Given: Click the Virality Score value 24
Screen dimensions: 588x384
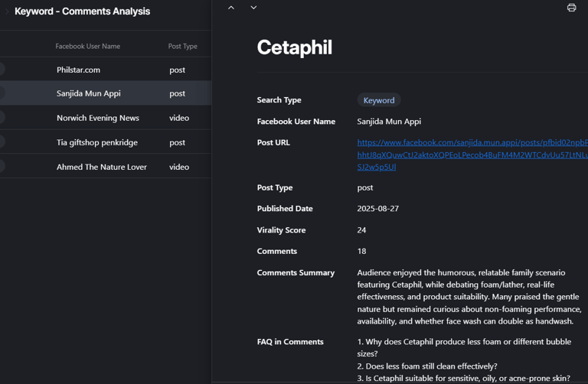Looking at the screenshot, I should pos(362,230).
